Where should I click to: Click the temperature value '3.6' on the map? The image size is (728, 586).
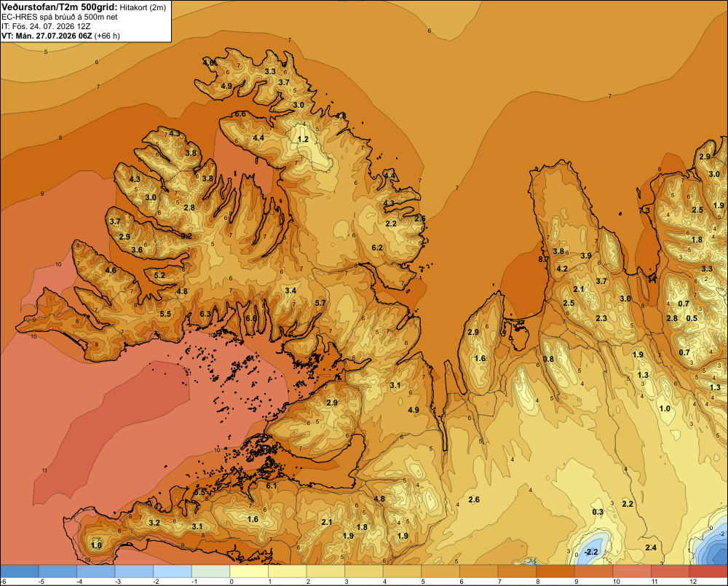pyautogui.click(x=137, y=250)
